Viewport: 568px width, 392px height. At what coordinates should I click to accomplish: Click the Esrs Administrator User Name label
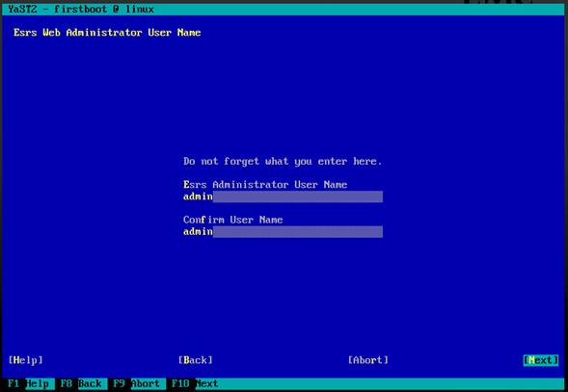point(265,185)
